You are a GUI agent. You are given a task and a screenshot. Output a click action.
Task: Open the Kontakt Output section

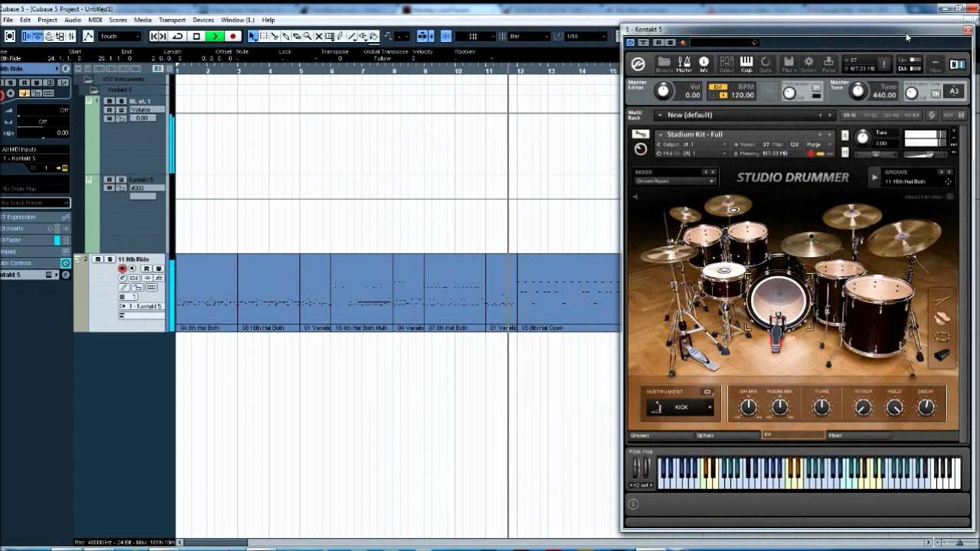(x=727, y=64)
